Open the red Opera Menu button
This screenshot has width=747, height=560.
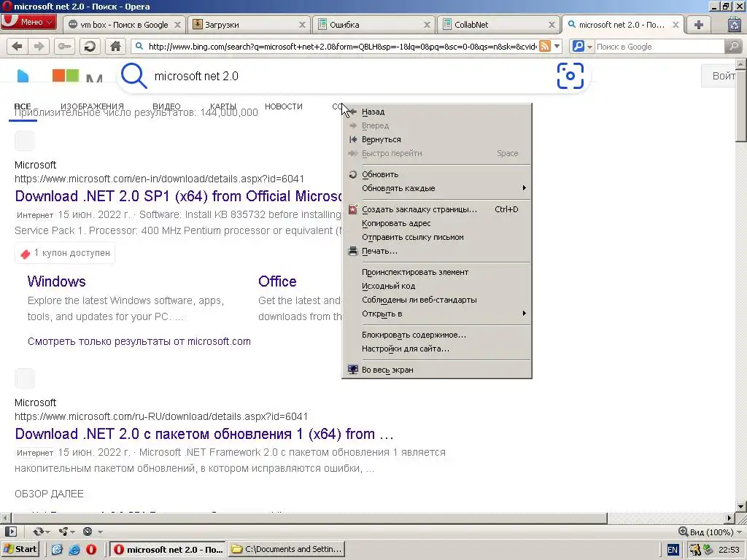click(x=28, y=23)
